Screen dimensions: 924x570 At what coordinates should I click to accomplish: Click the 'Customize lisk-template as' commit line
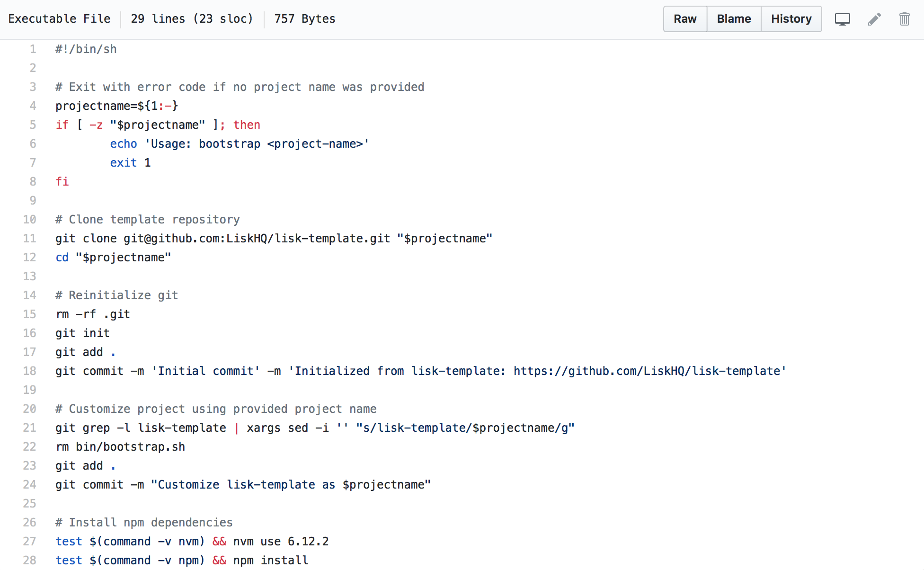click(x=243, y=485)
